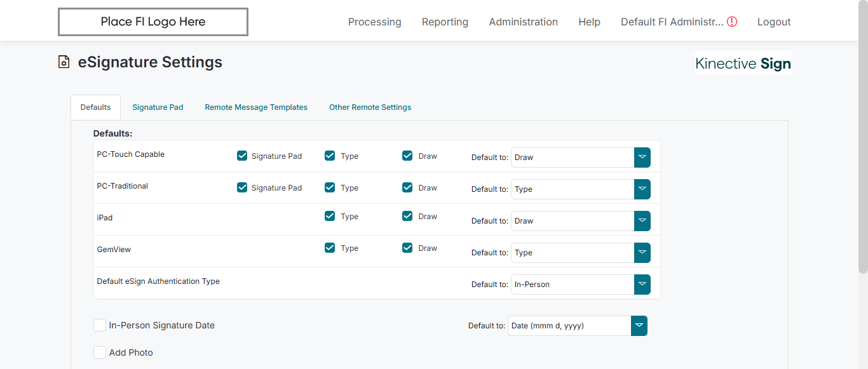Open the Reporting menu
This screenshot has width=868, height=369.
tap(445, 22)
